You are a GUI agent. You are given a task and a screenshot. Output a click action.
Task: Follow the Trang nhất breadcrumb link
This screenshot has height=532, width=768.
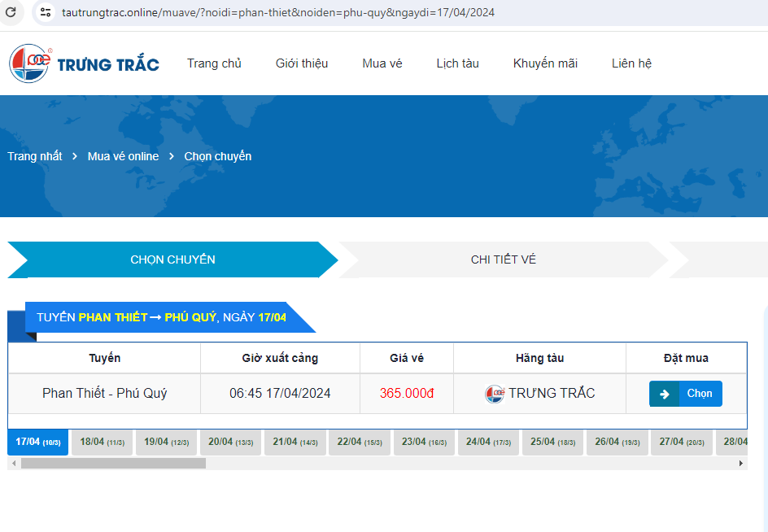click(35, 156)
